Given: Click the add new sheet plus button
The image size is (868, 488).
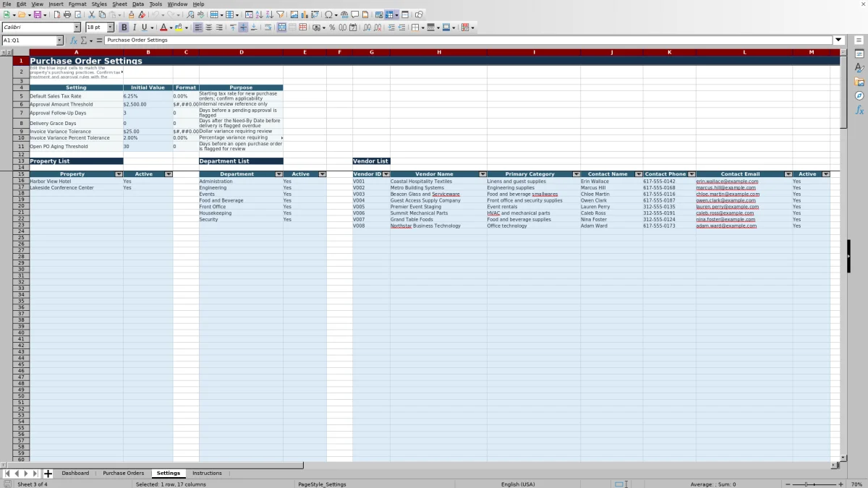Looking at the screenshot, I should click(x=48, y=474).
